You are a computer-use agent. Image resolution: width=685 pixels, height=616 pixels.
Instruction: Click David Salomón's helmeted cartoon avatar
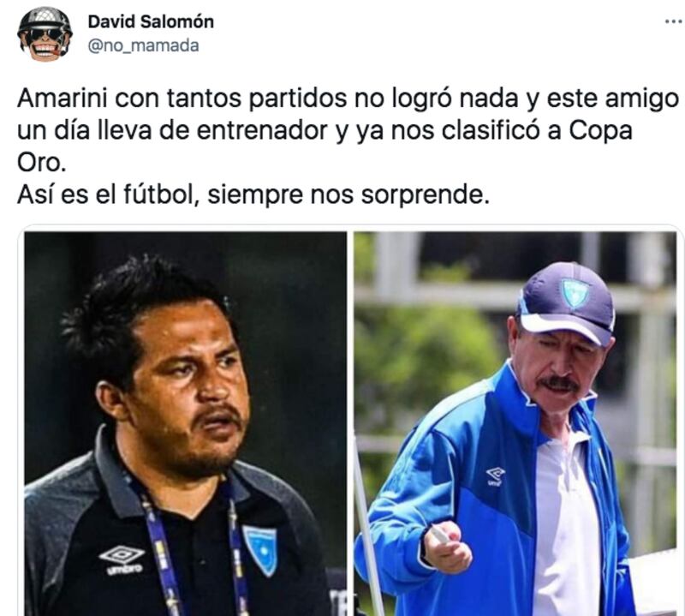point(45,34)
